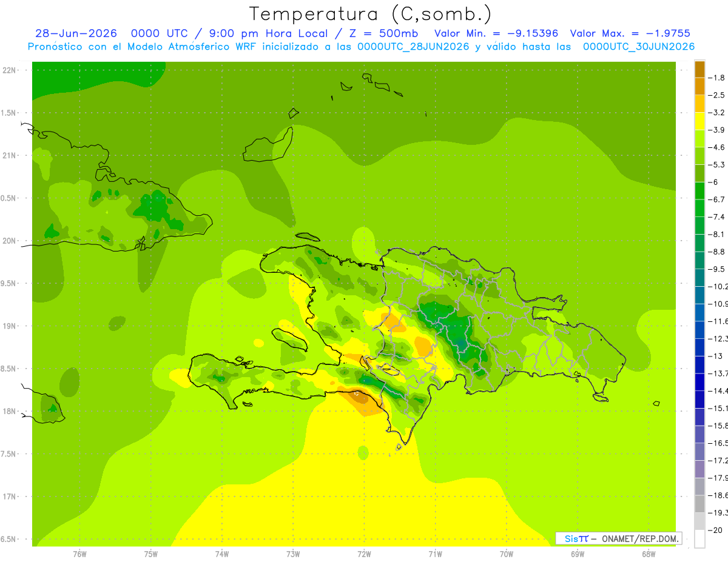Image resolution: width=728 pixels, height=562 pixels.
Task: Pick the teal swatch between -9.5 and -10.2
Action: click(699, 278)
